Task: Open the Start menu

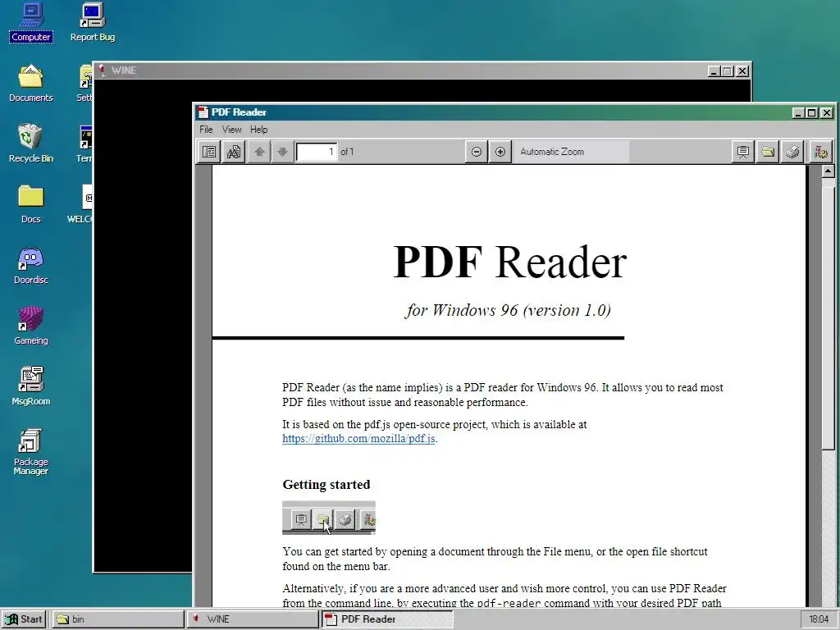Action: point(24,619)
